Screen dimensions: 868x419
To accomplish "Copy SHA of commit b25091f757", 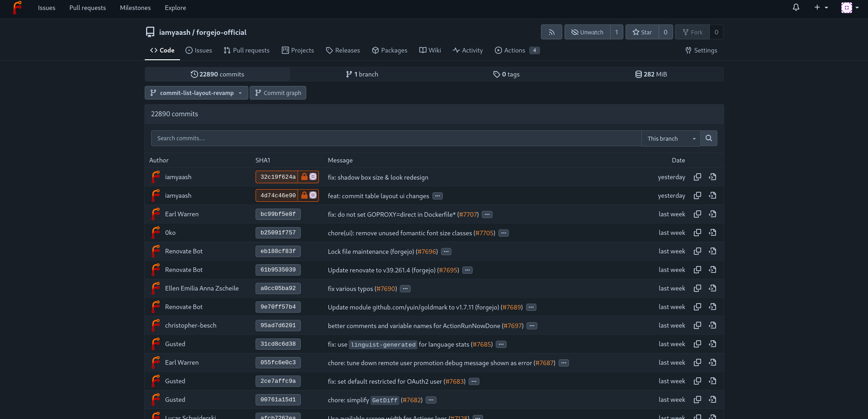I will click(x=697, y=233).
